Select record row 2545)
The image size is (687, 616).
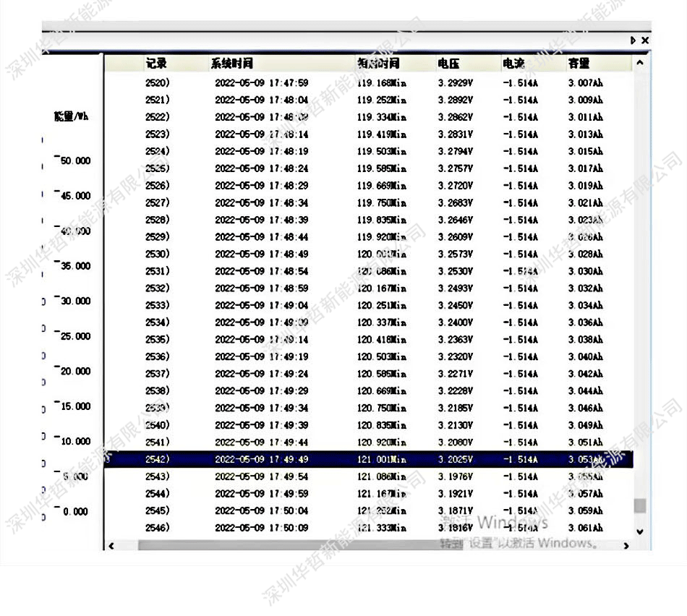click(369, 510)
